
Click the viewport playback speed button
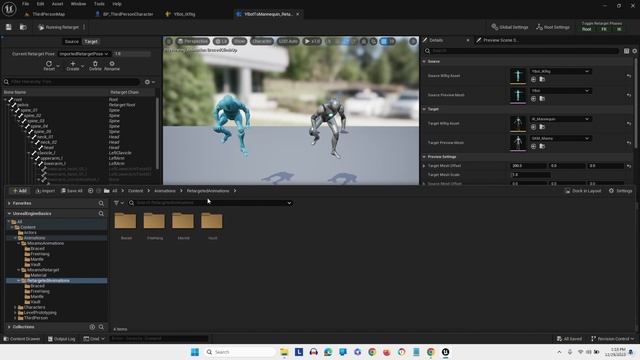click(312, 42)
